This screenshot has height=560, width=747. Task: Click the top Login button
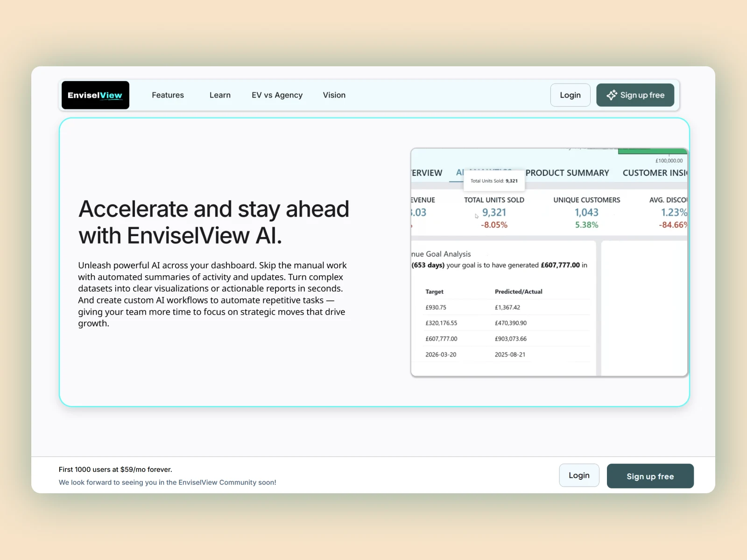click(570, 95)
